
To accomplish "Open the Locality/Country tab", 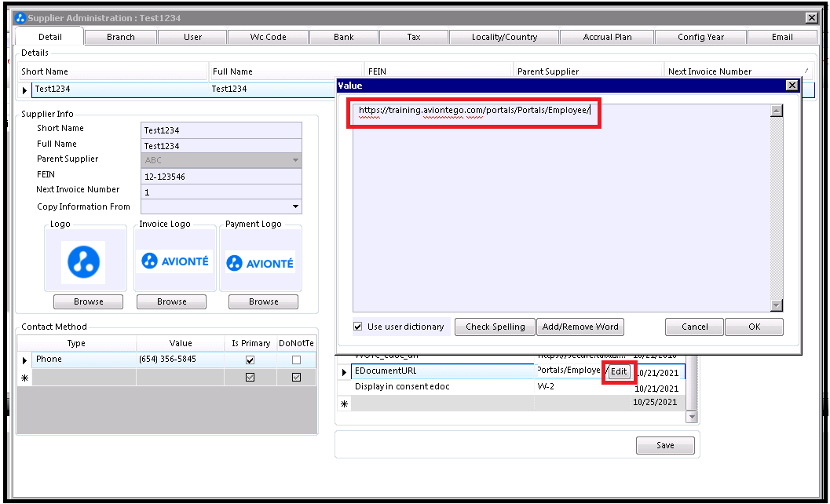I will (504, 37).
